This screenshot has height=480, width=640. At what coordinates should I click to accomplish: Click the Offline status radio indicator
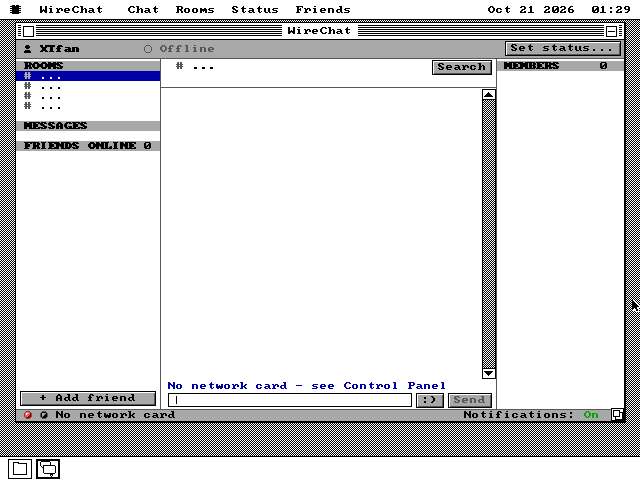148,49
